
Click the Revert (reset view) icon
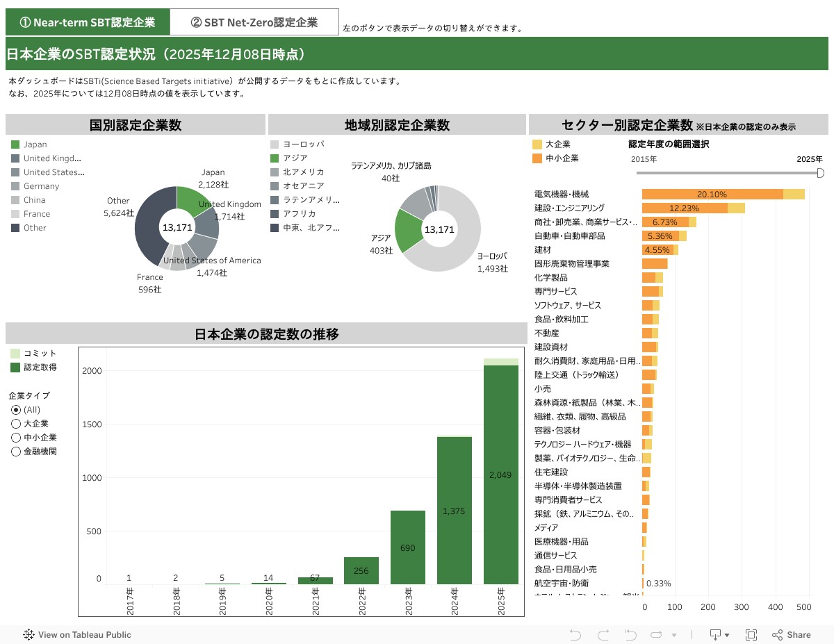(x=630, y=634)
